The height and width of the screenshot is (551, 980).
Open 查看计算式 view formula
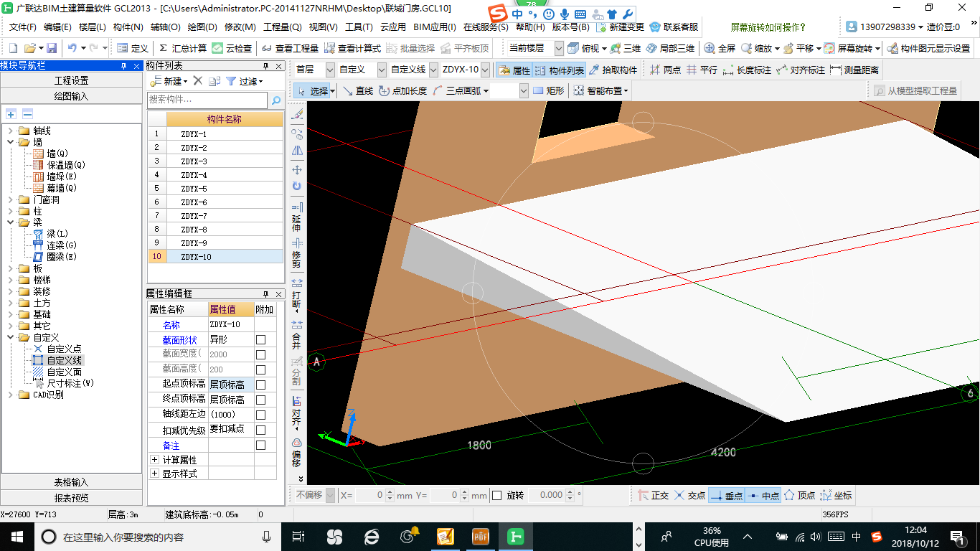(352, 48)
